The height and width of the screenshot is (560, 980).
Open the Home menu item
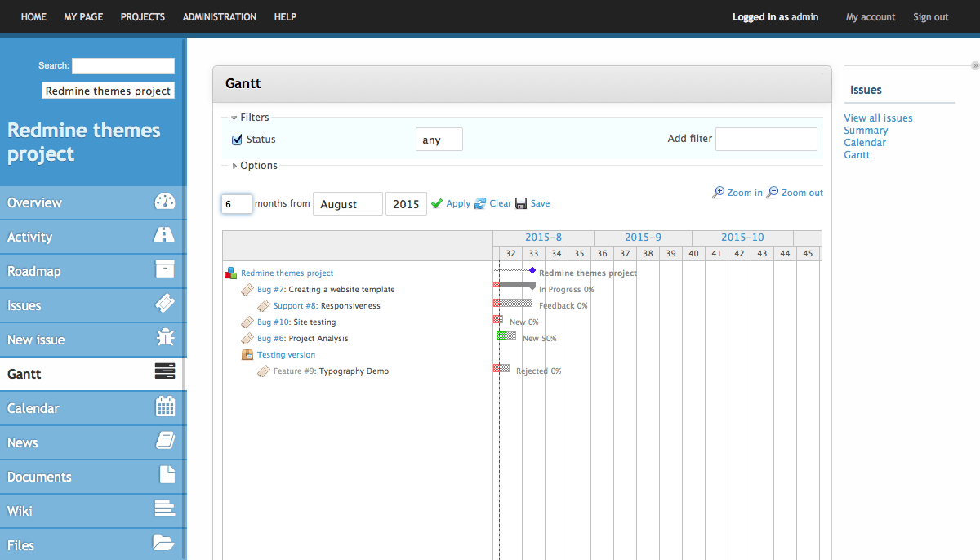coord(33,16)
